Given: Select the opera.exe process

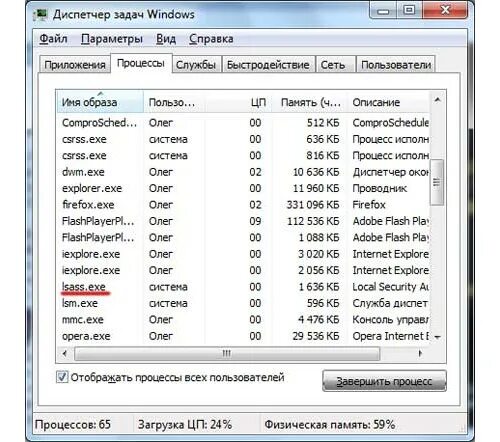Looking at the screenshot, I should [243, 336].
